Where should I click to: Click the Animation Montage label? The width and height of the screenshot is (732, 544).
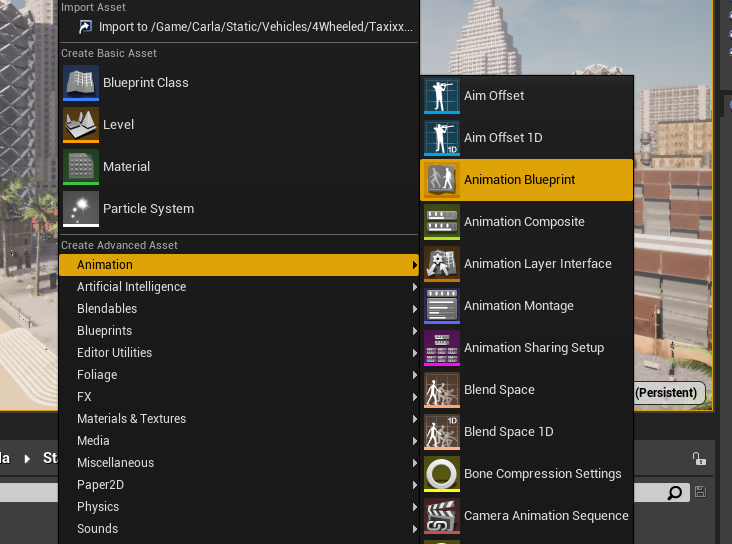click(519, 306)
